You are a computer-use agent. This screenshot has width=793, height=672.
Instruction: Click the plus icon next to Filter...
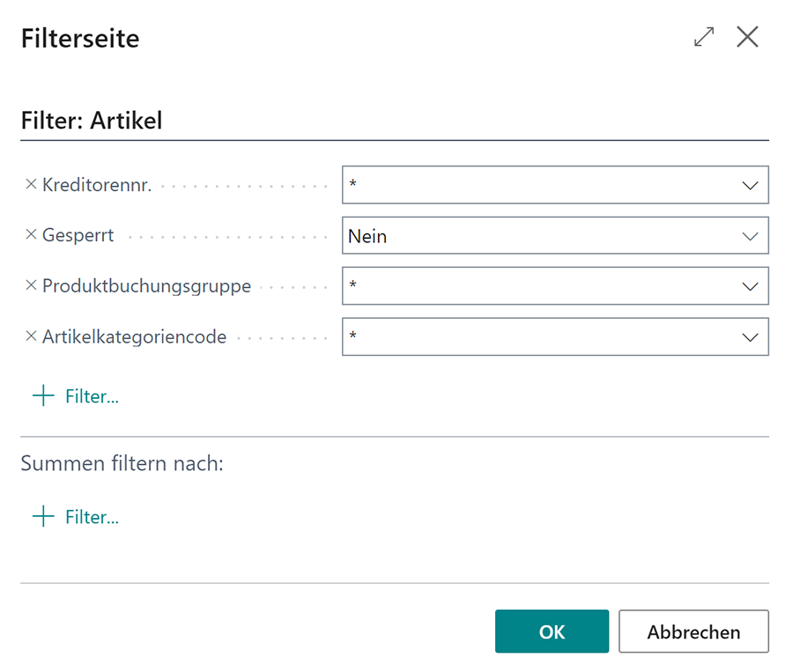click(41, 395)
